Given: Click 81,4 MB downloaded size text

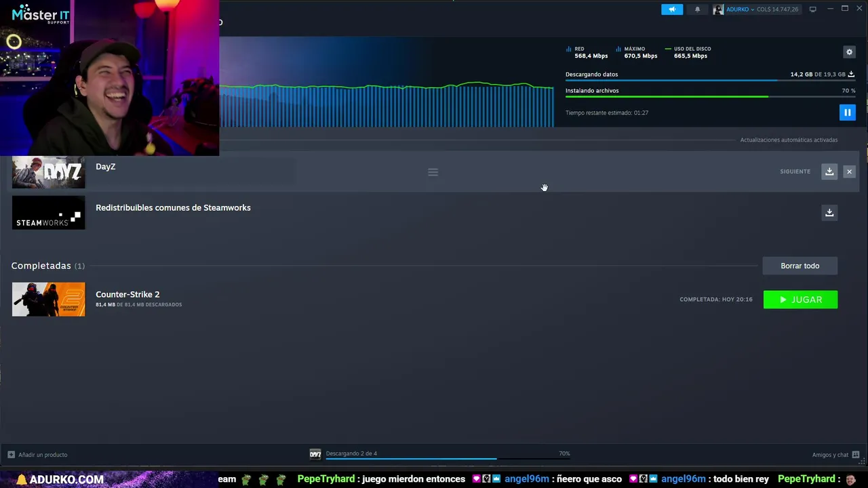Looking at the screenshot, I should click(138, 305).
